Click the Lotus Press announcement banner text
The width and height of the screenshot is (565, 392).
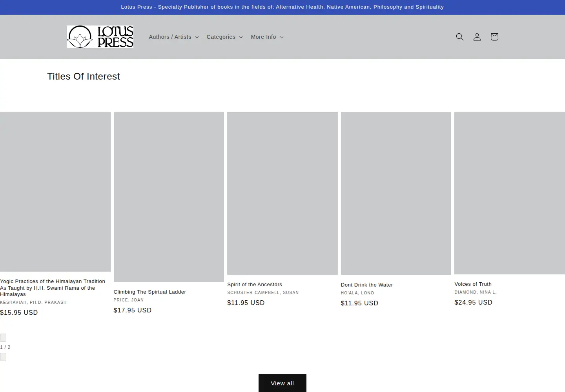click(x=282, y=7)
